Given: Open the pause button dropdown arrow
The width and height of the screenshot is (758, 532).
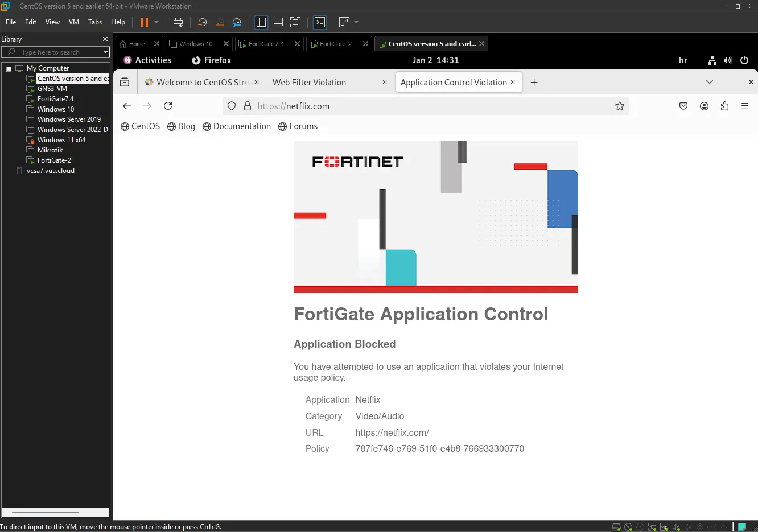Looking at the screenshot, I should click(156, 22).
